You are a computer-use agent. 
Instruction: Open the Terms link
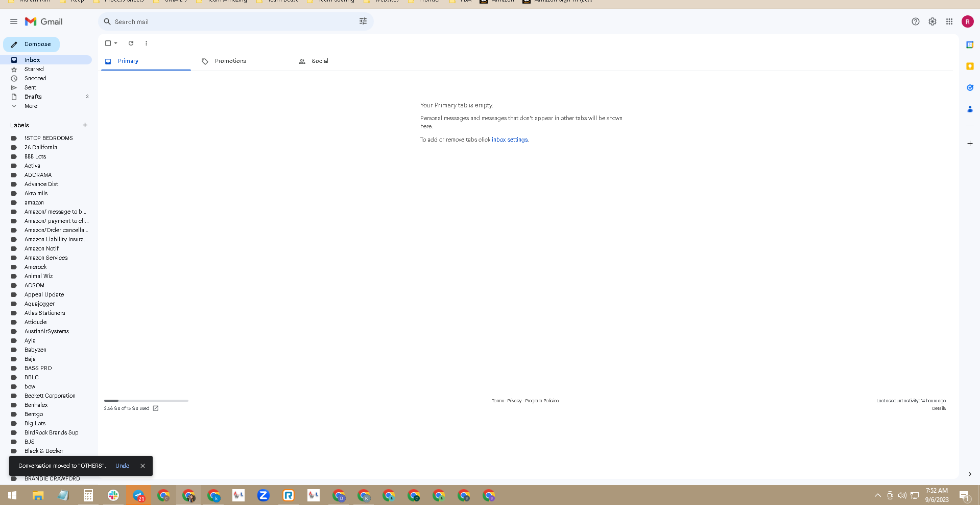click(498, 401)
